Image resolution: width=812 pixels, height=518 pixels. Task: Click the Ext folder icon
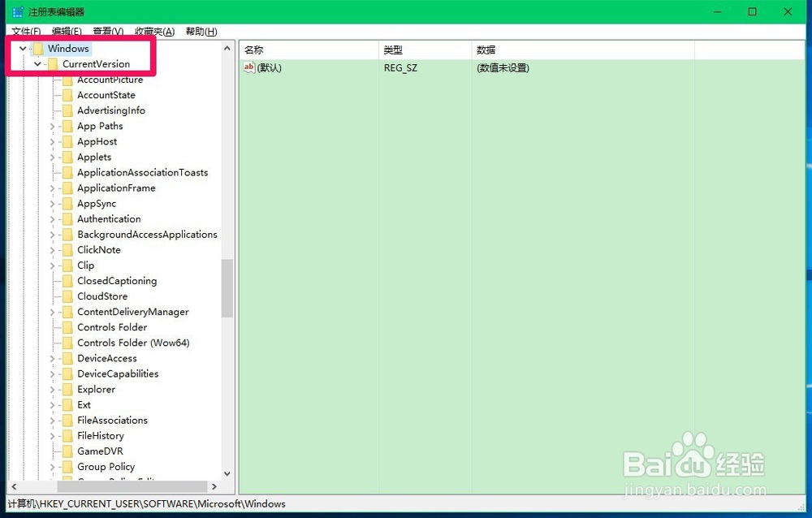click(67, 405)
